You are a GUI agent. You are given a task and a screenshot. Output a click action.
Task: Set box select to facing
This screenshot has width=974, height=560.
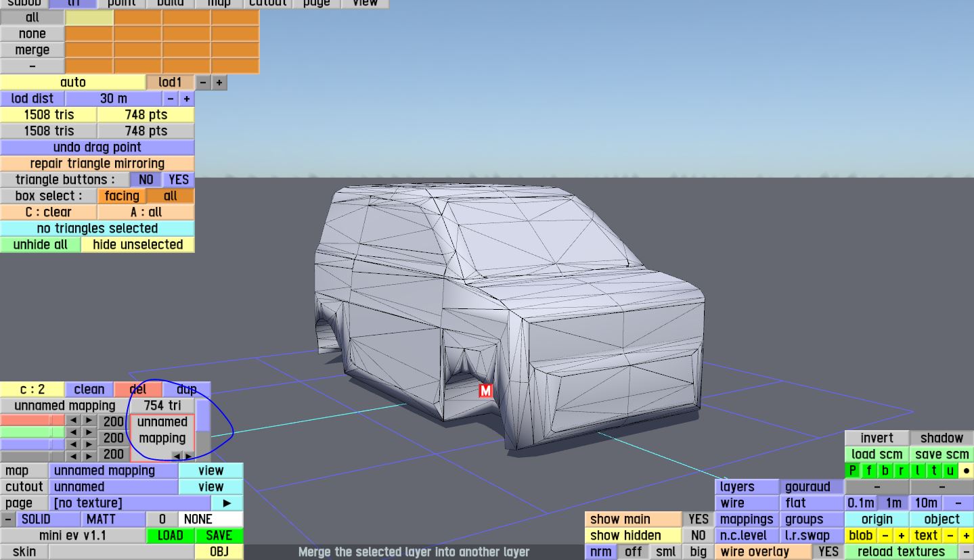coord(122,196)
